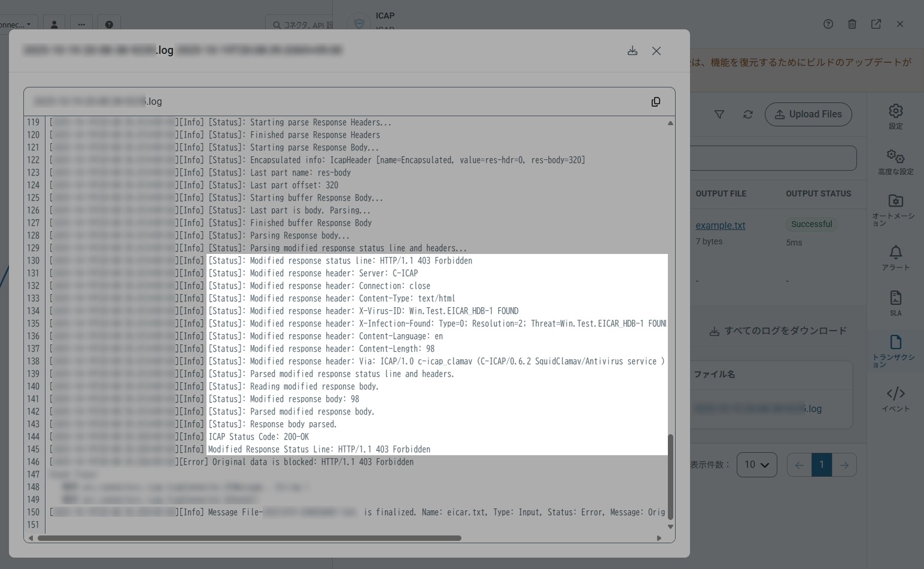Screen dimensions: 924x569
Task: Open the SLA panel icon
Action: tap(895, 298)
